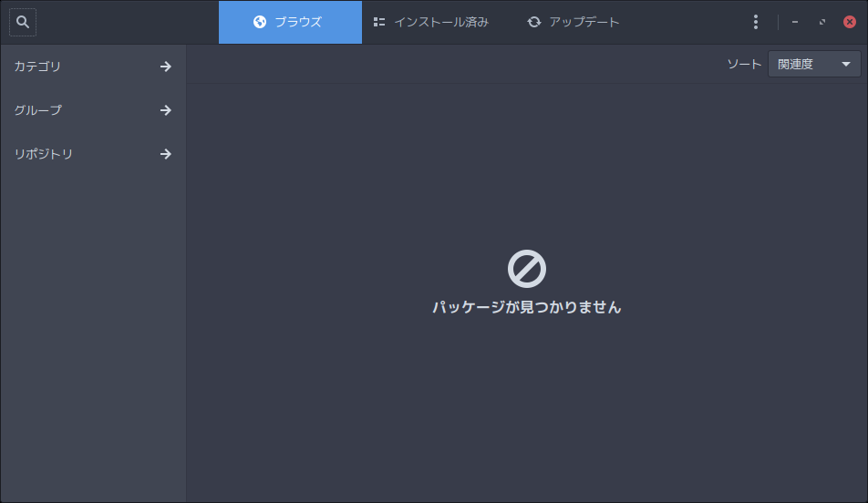
Task: Click the パッケージが見つかりません message
Action: point(526,307)
